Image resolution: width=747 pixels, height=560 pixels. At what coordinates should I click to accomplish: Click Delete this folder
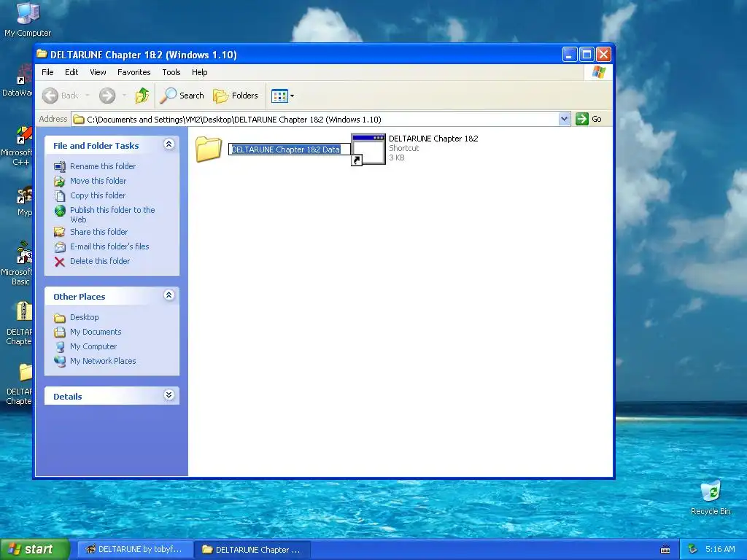click(x=100, y=261)
